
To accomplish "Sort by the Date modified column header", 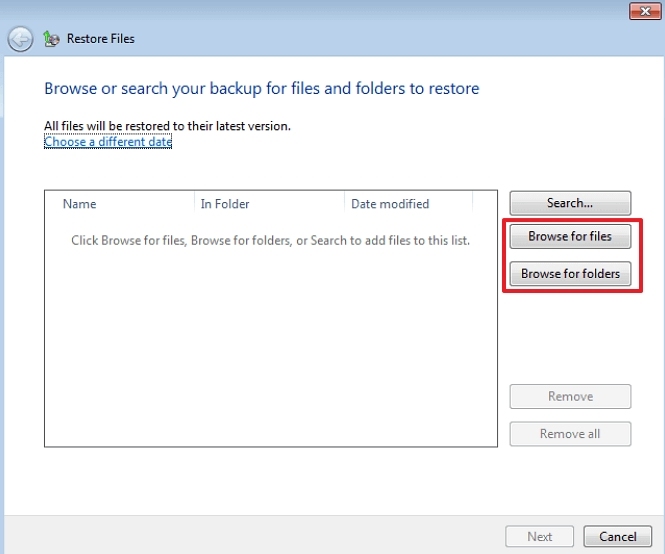I will pos(408,204).
